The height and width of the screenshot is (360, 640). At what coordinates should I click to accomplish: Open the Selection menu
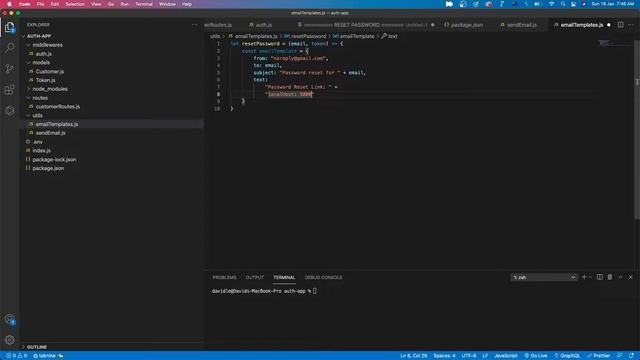tap(75, 4)
